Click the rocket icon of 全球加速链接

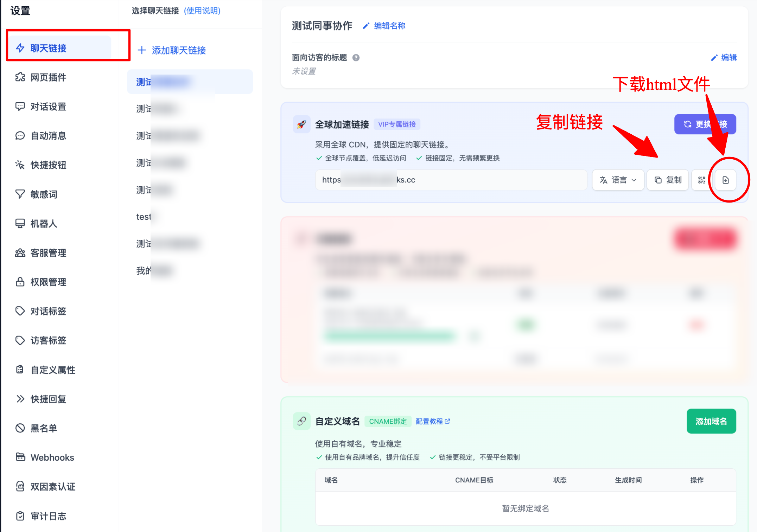point(301,124)
